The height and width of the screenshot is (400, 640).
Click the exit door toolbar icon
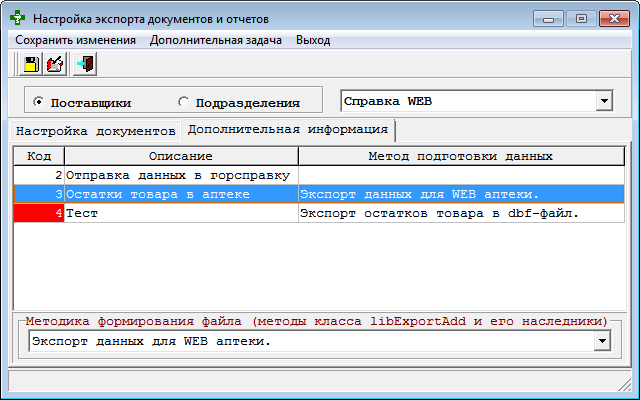pyautogui.click(x=85, y=65)
